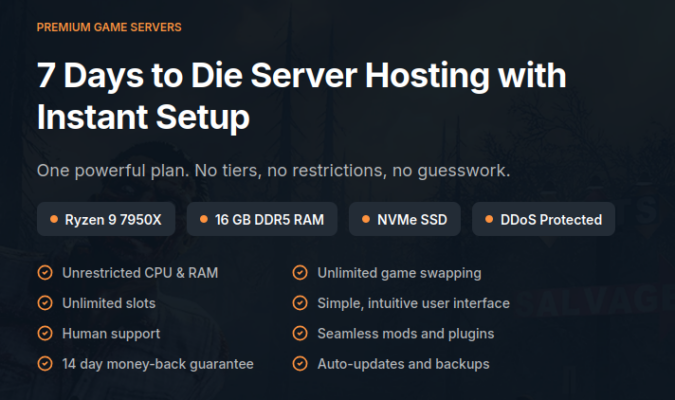Click the 'Seamless mods and plugins' text

coord(406,334)
